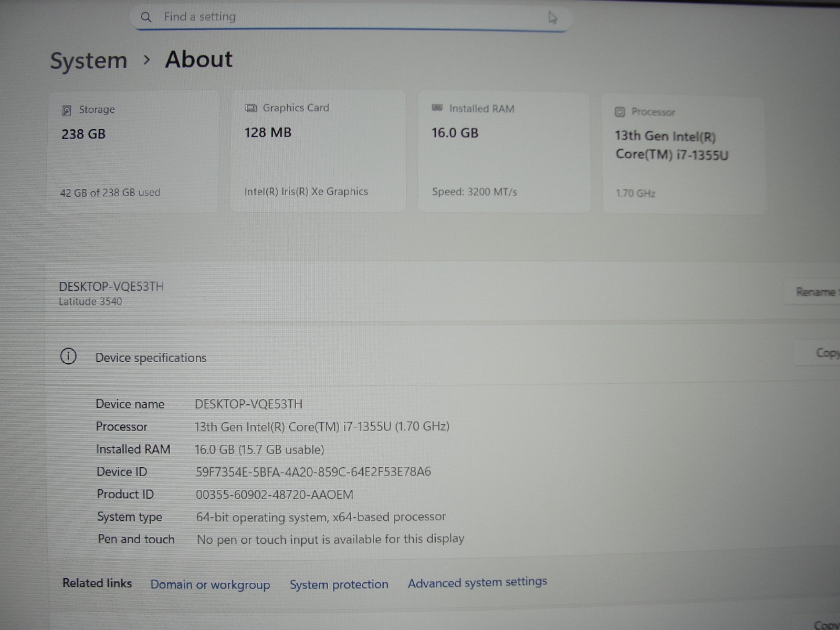This screenshot has height=630, width=840.
Task: Select 'Intel(R) Iris(R) Xe Graphics' text
Action: (306, 192)
